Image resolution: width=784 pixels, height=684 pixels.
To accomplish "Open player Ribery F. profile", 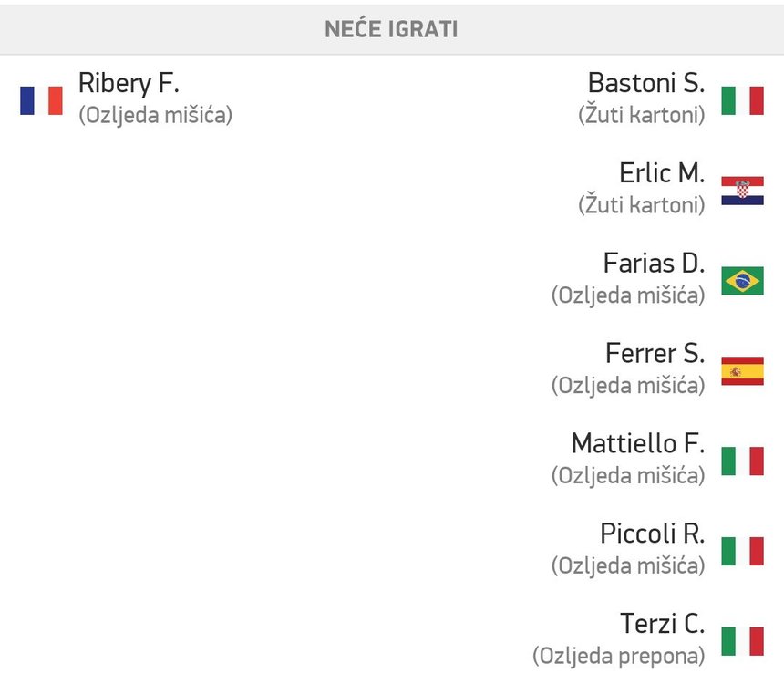I will (129, 83).
